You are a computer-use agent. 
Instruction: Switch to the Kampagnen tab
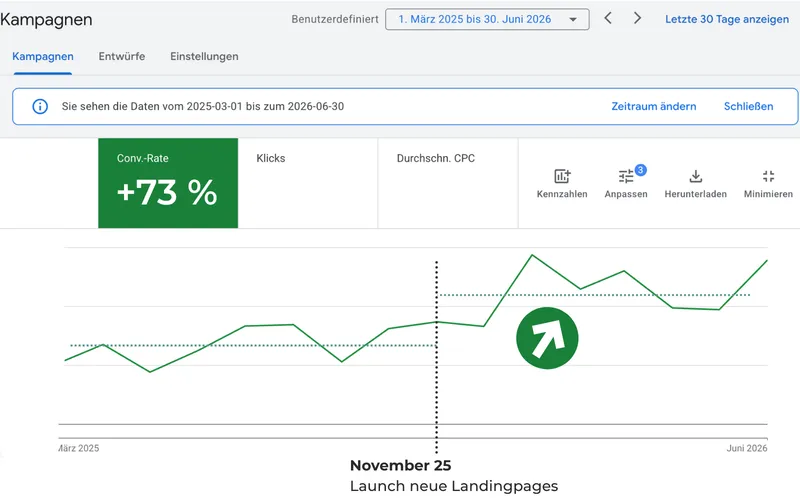pyautogui.click(x=43, y=57)
